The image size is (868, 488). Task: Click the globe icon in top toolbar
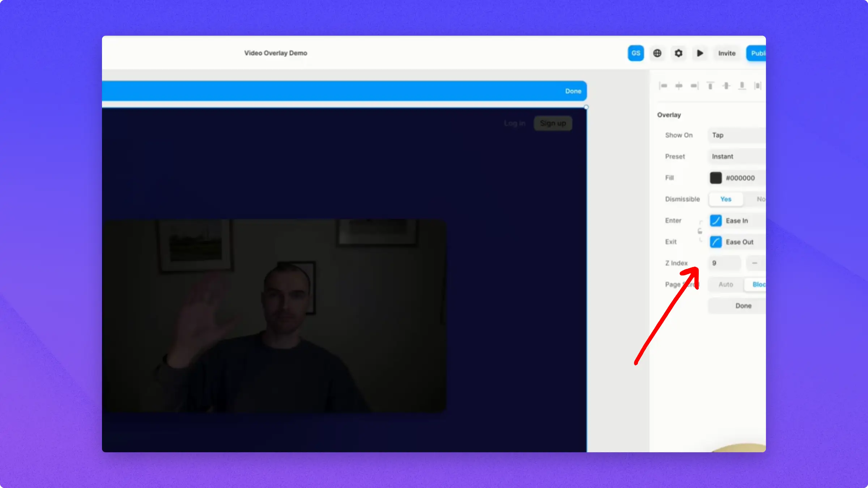(x=657, y=53)
